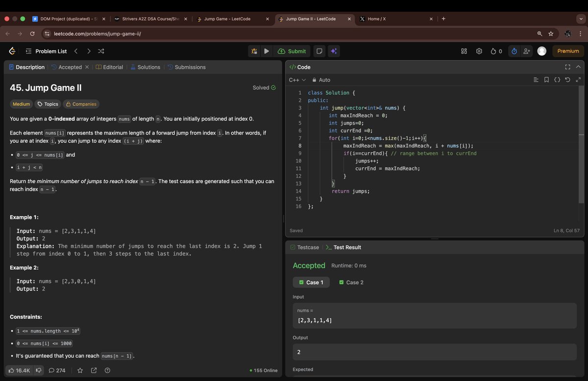588x381 pixels.
Task: Maximize the Code panel with the fullscreen icon
Action: (568, 67)
